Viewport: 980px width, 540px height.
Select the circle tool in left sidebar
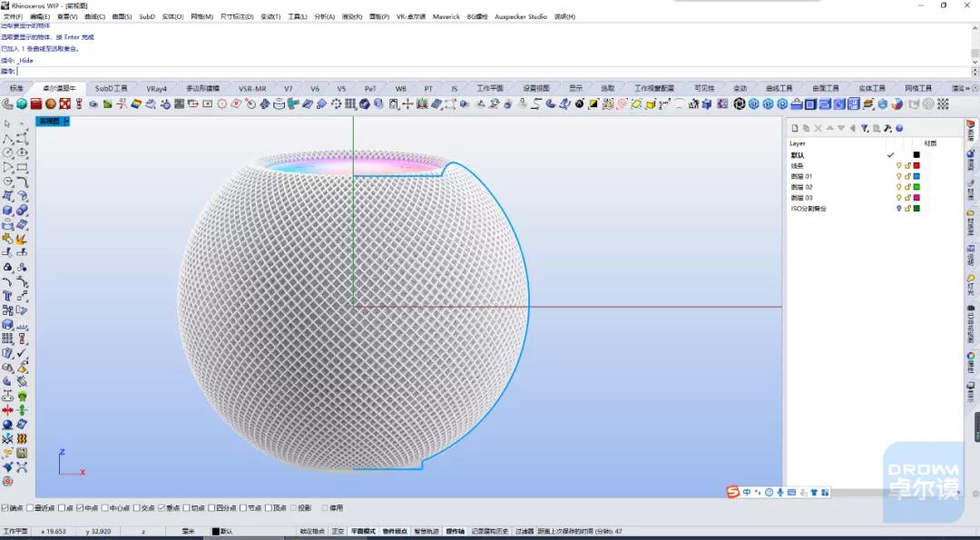pos(7,152)
